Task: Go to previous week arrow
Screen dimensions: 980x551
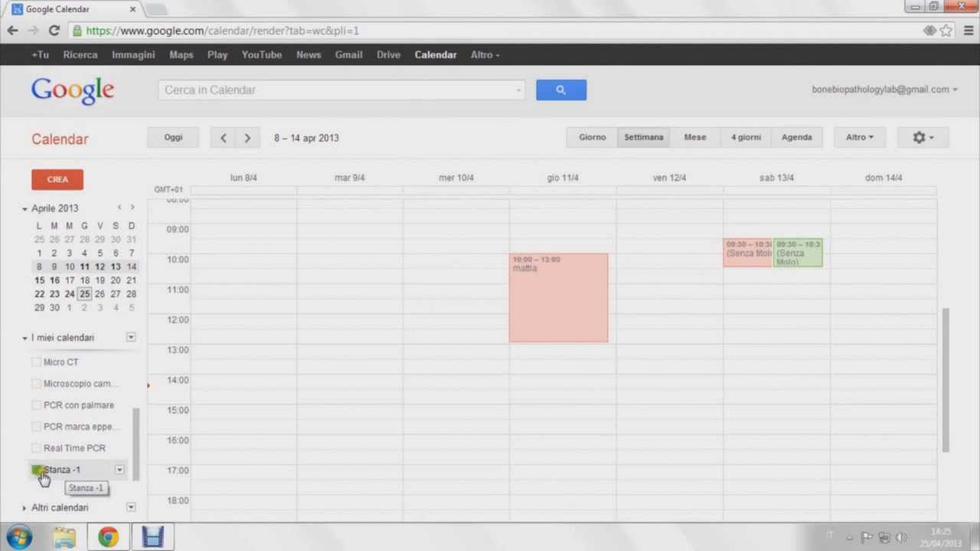Action: [223, 138]
